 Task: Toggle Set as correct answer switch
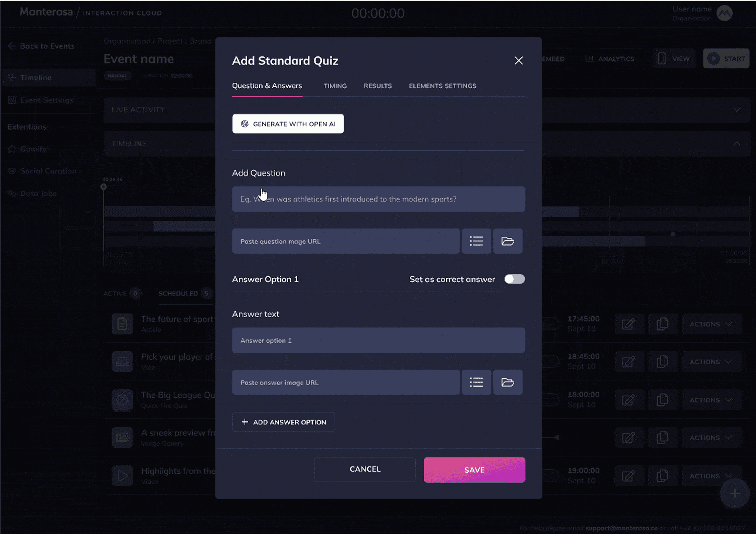[514, 279]
